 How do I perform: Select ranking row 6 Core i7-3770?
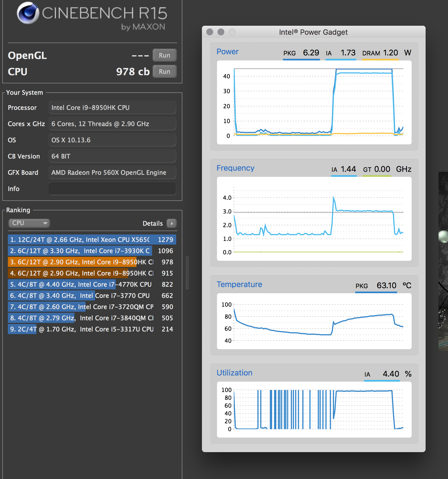pos(92,295)
